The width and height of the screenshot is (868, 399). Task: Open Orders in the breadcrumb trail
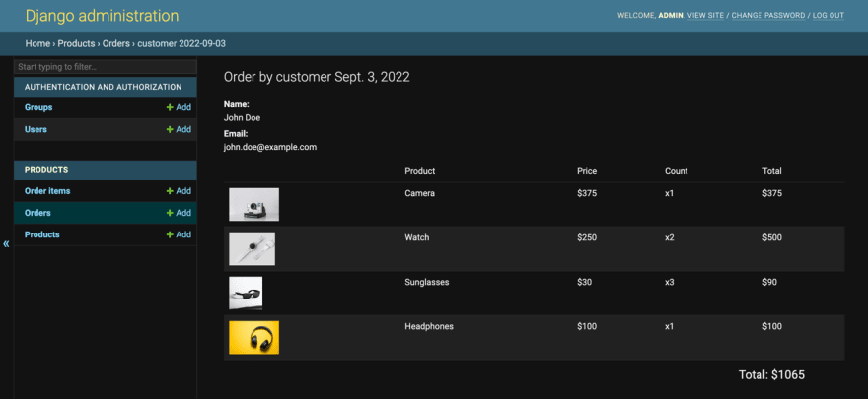(x=116, y=43)
